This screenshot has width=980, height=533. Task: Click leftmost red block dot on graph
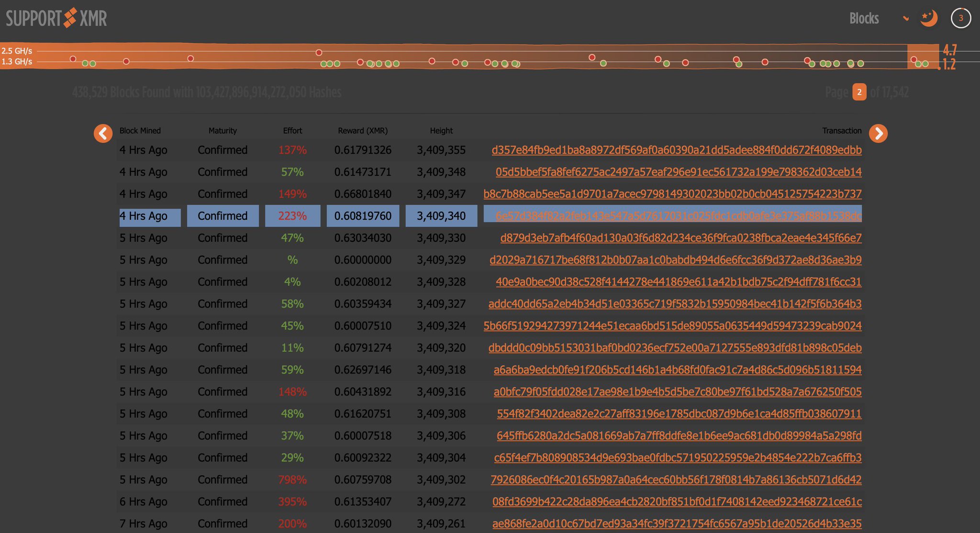(x=73, y=59)
